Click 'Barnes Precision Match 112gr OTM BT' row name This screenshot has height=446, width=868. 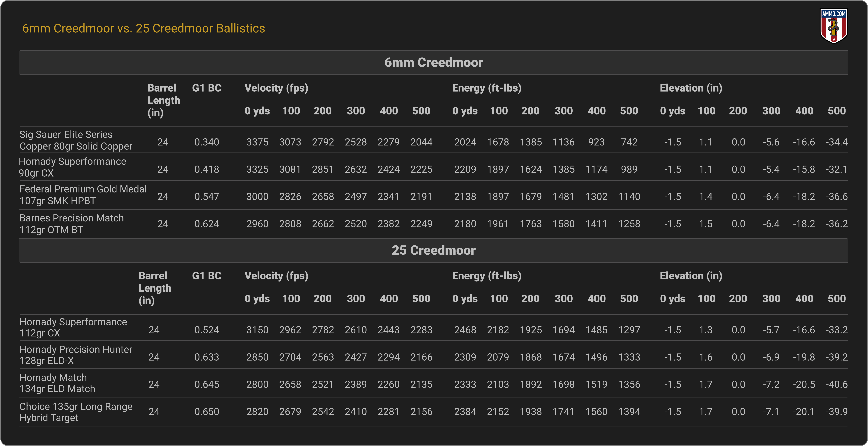(x=71, y=224)
